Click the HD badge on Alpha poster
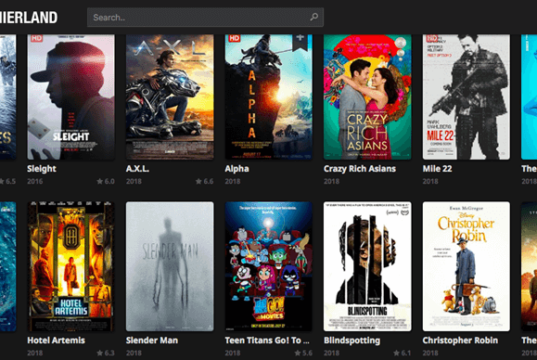This screenshot has width=537, height=360. tap(234, 38)
